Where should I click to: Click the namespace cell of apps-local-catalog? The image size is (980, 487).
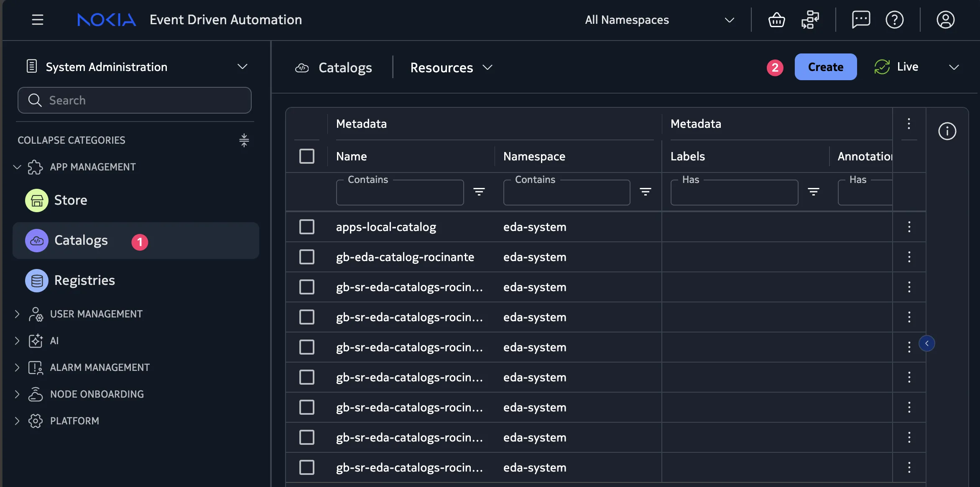pyautogui.click(x=535, y=227)
